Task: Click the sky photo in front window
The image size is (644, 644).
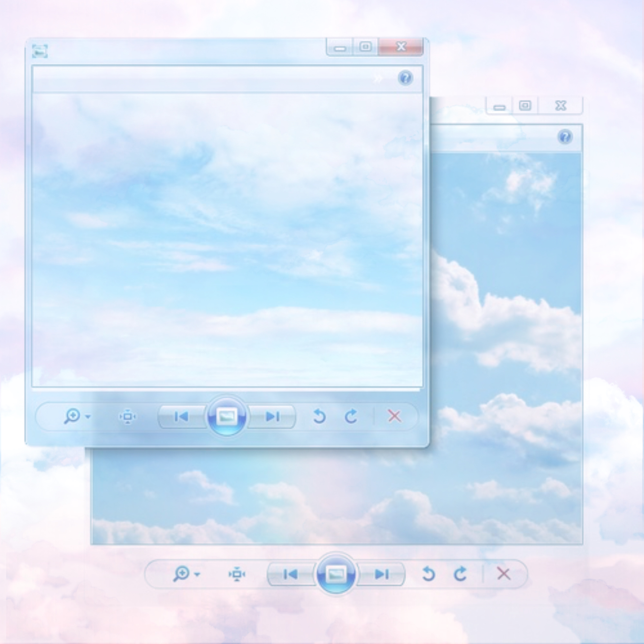Action: pos(227,240)
